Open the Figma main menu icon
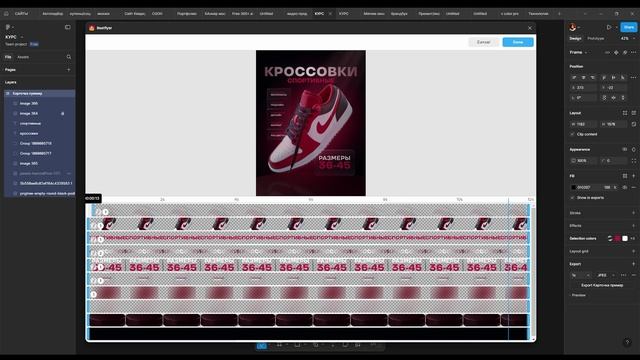 (8, 27)
